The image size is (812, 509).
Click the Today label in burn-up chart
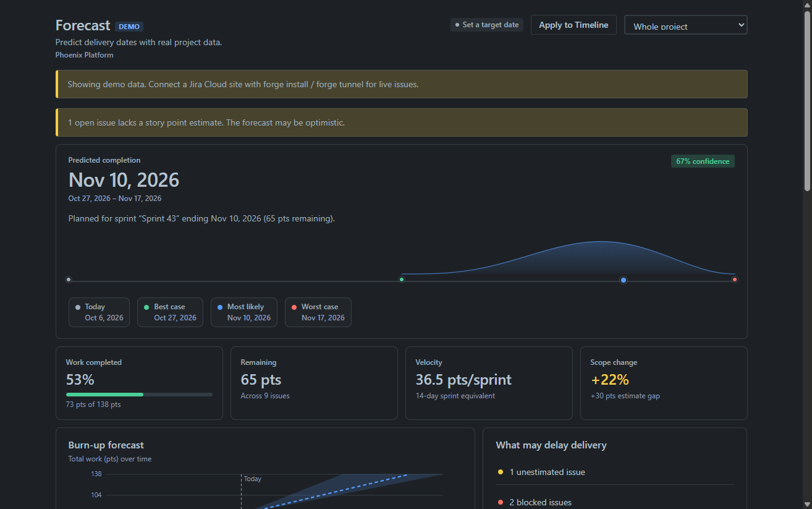tap(253, 479)
